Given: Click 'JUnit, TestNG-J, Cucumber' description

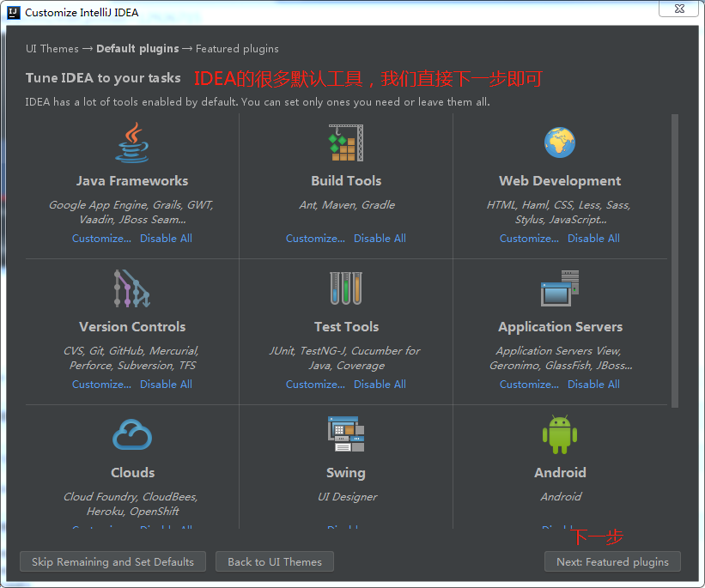Looking at the screenshot, I should (x=345, y=358).
